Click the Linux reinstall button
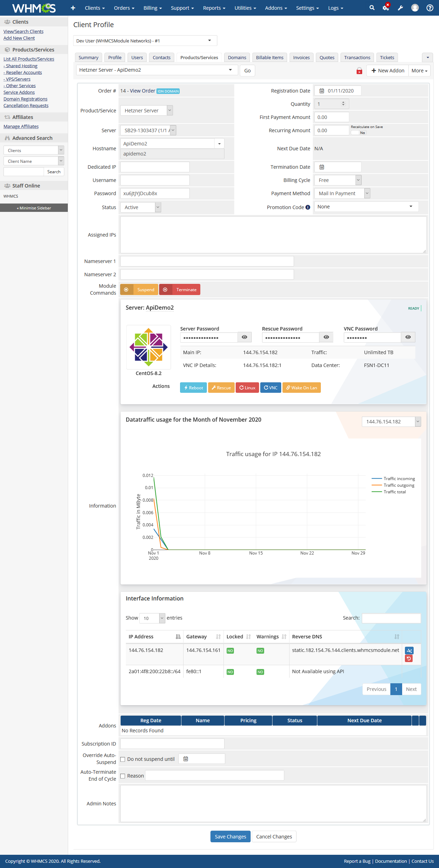The width and height of the screenshot is (439, 868). (247, 388)
